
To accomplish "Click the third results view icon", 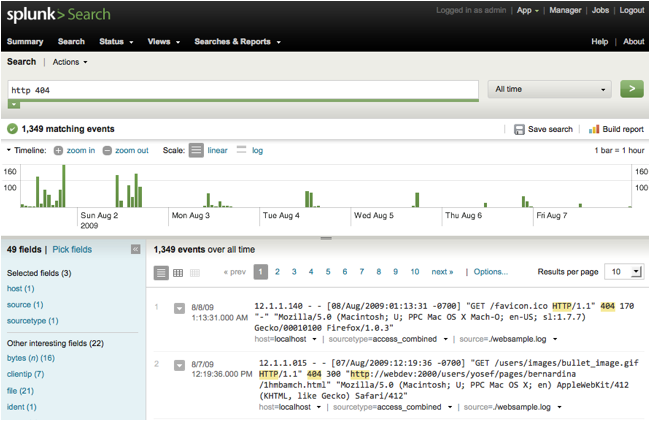I will (195, 273).
